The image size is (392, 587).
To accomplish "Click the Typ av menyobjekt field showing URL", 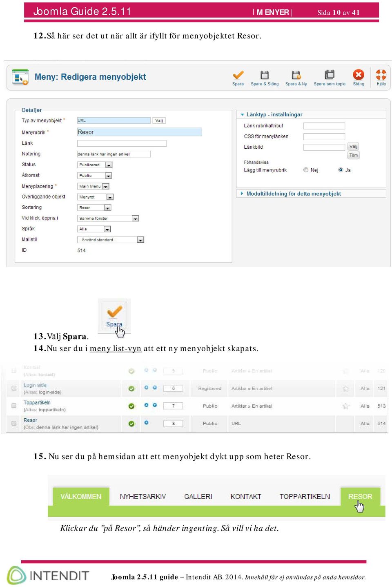I will (114, 121).
